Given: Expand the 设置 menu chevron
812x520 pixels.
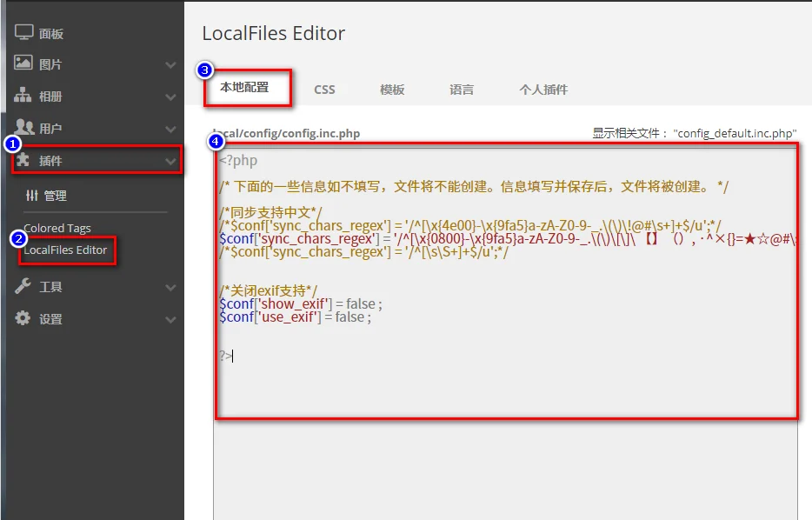Looking at the screenshot, I should point(170,319).
